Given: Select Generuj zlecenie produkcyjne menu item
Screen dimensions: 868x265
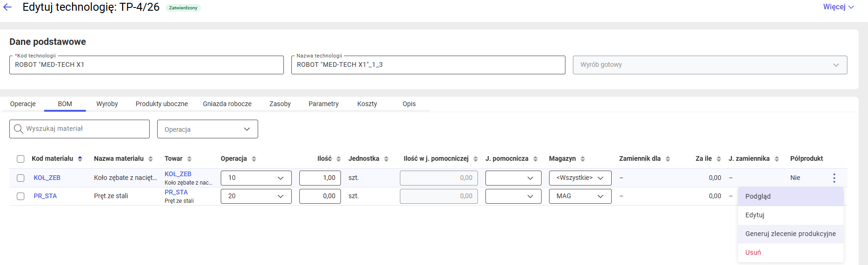Looking at the screenshot, I should (x=791, y=234).
